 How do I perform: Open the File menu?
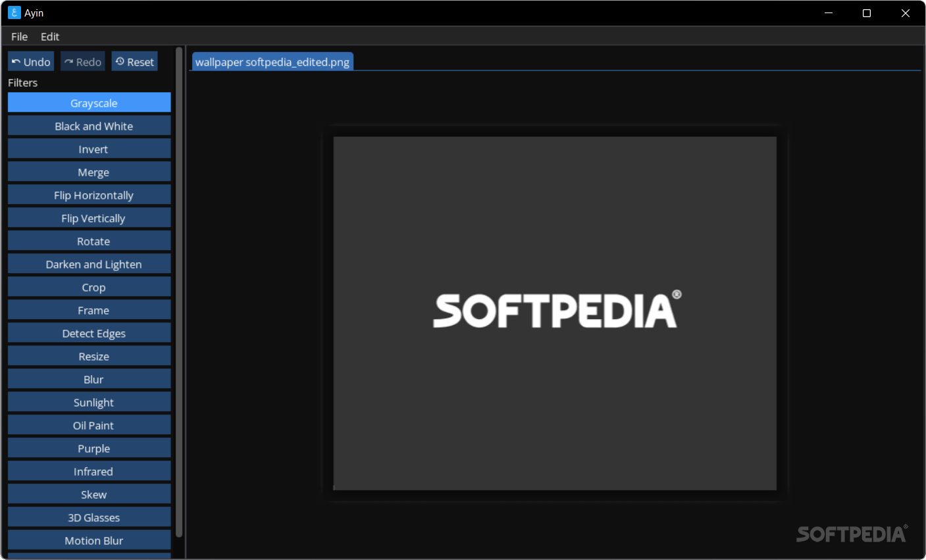tap(20, 37)
